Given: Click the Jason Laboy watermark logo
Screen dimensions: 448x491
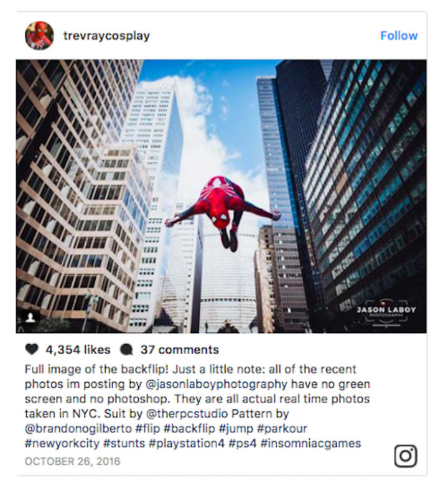Looking at the screenshot, I should click(x=386, y=313).
